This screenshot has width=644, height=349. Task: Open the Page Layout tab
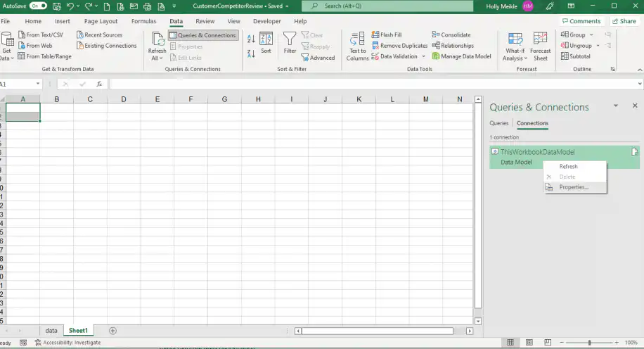[x=101, y=21]
